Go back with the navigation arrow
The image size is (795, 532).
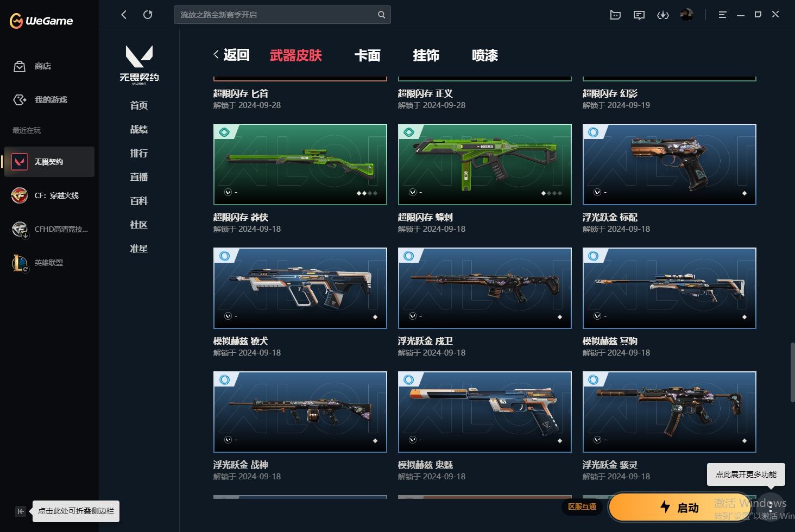124,15
